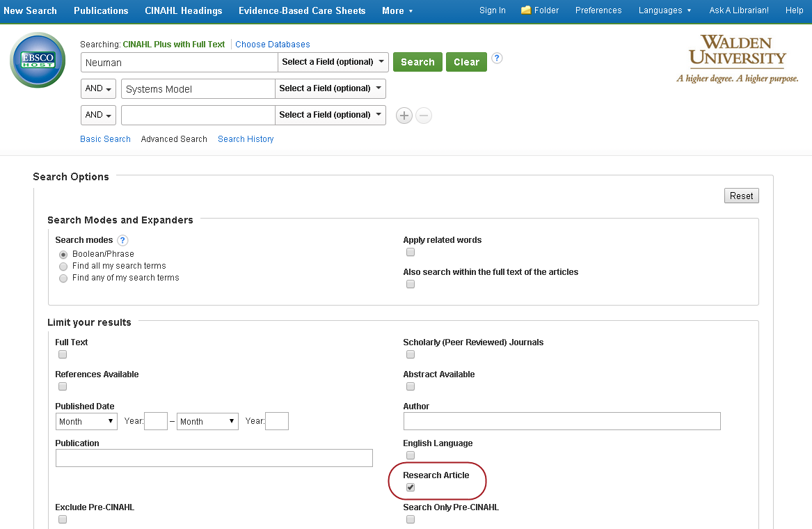The image size is (812, 529).
Task: Uncheck the Research Article checkbox
Action: (x=411, y=487)
